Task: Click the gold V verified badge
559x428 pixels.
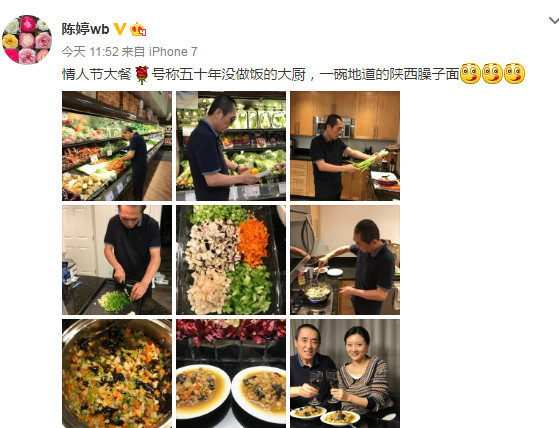Action: click(119, 29)
